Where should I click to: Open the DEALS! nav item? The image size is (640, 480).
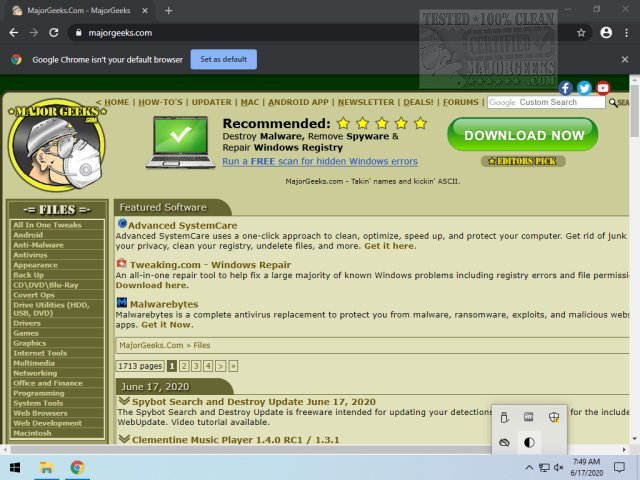(418, 102)
